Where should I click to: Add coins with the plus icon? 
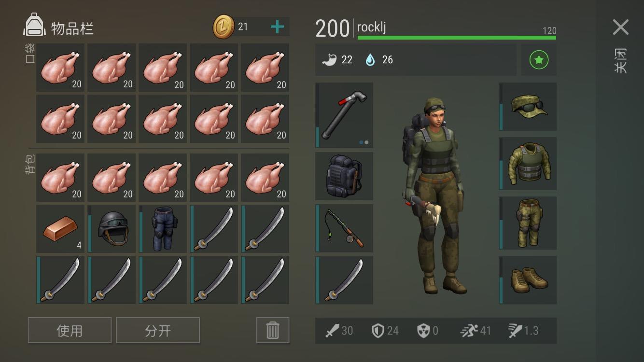point(277,27)
